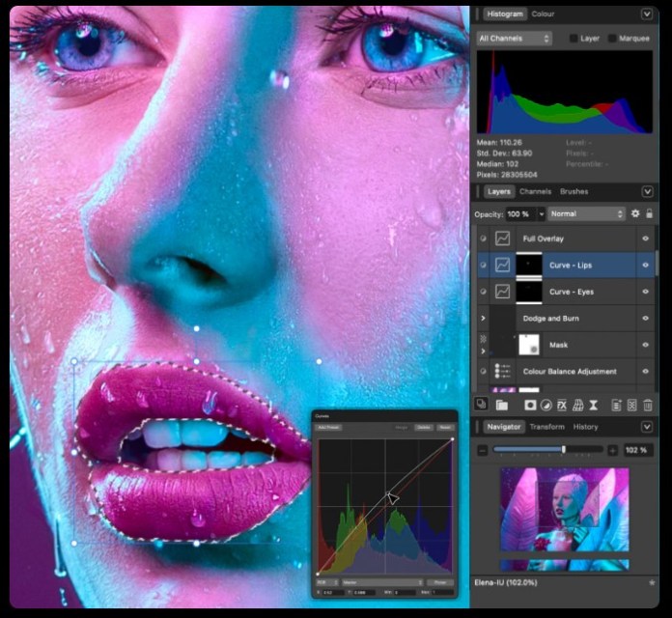672x618 pixels.
Task: Expand the Dodge and Burn group
Action: [483, 318]
